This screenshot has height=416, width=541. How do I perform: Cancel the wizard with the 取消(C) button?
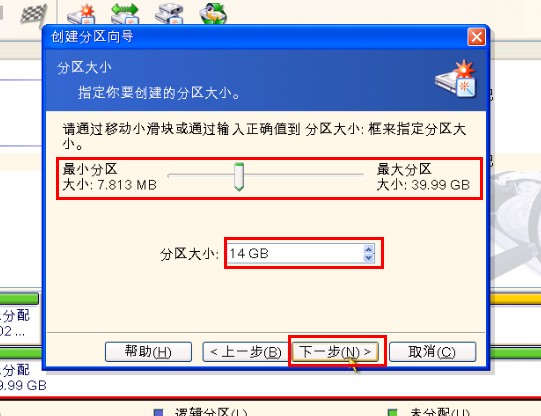432,352
